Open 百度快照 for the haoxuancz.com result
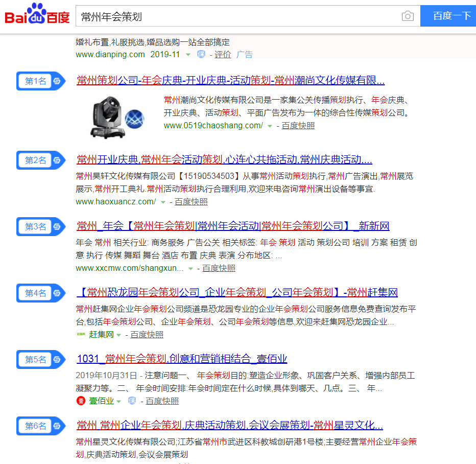 [191, 202]
